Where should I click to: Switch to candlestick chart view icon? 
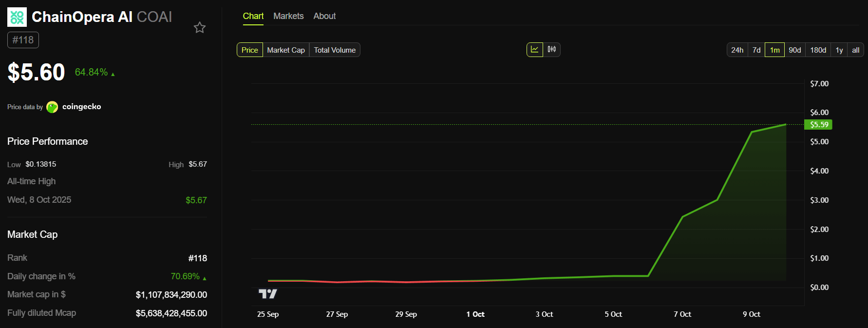point(552,50)
